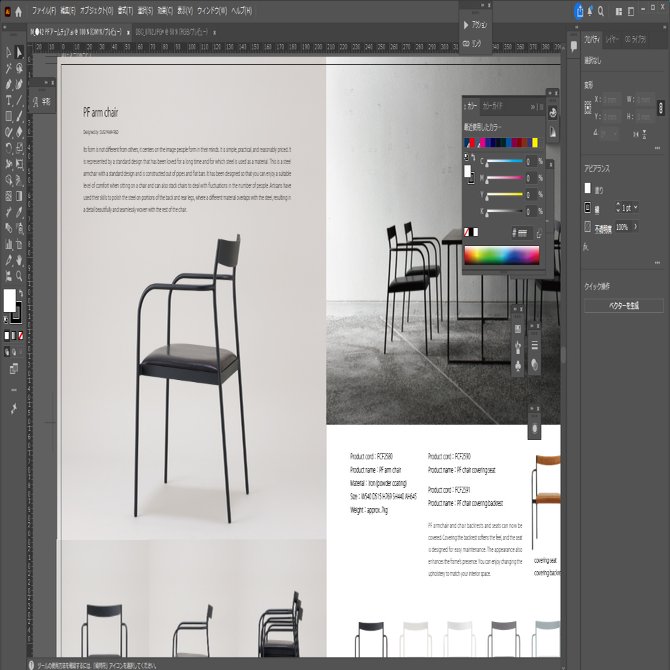Select the Rectangle tool
This screenshot has height=670, width=670.
point(9,116)
